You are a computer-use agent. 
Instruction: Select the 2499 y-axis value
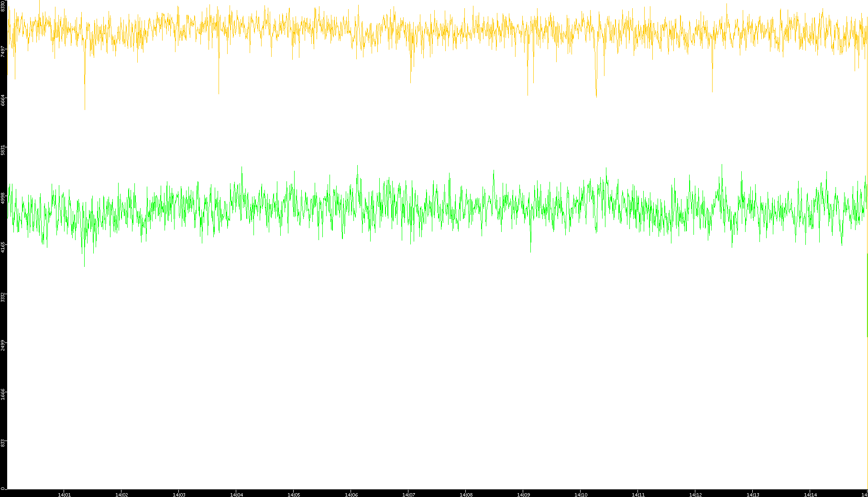coord(3,345)
